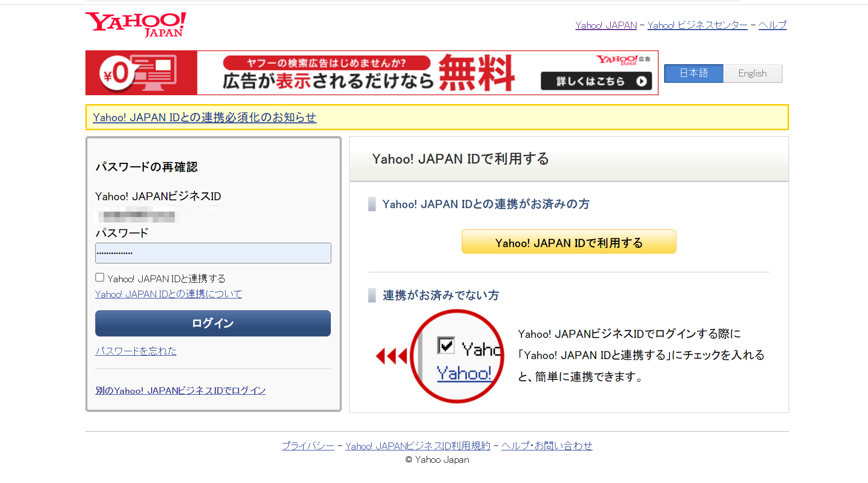The width and height of the screenshot is (868, 483).
Task: Click the © Yahoo Japan copyright text
Action: click(437, 460)
